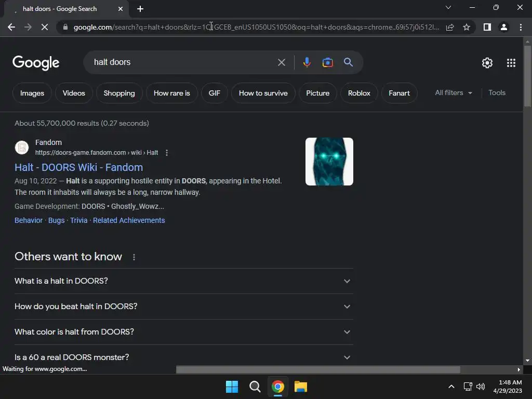Click the horizontal scrollbar thumb
Screen dimensions: 532x399
coord(318,369)
